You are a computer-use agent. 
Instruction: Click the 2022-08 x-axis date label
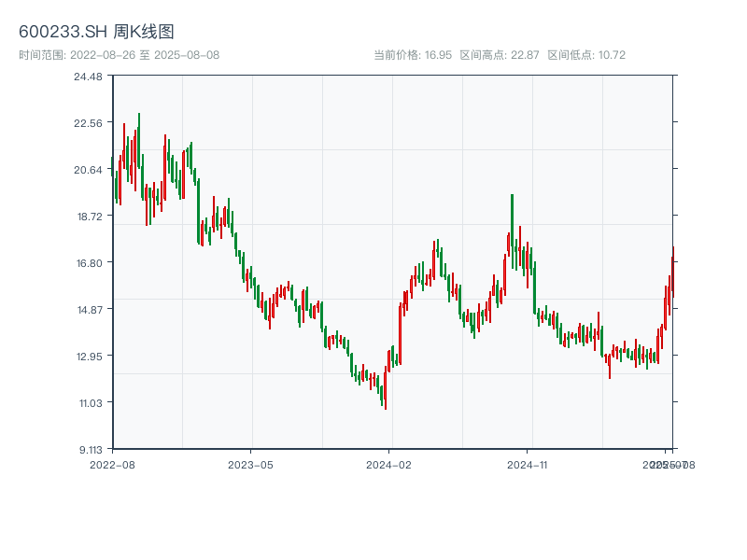click(x=112, y=464)
